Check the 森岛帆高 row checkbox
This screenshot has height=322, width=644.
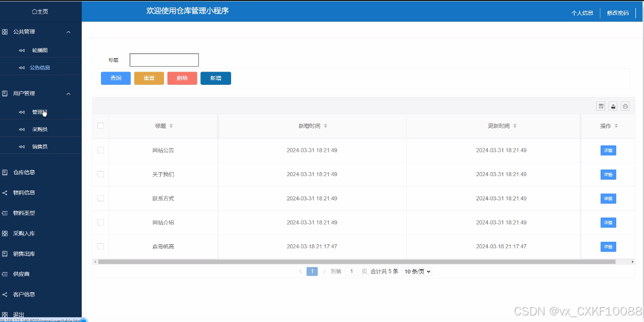[x=100, y=246]
